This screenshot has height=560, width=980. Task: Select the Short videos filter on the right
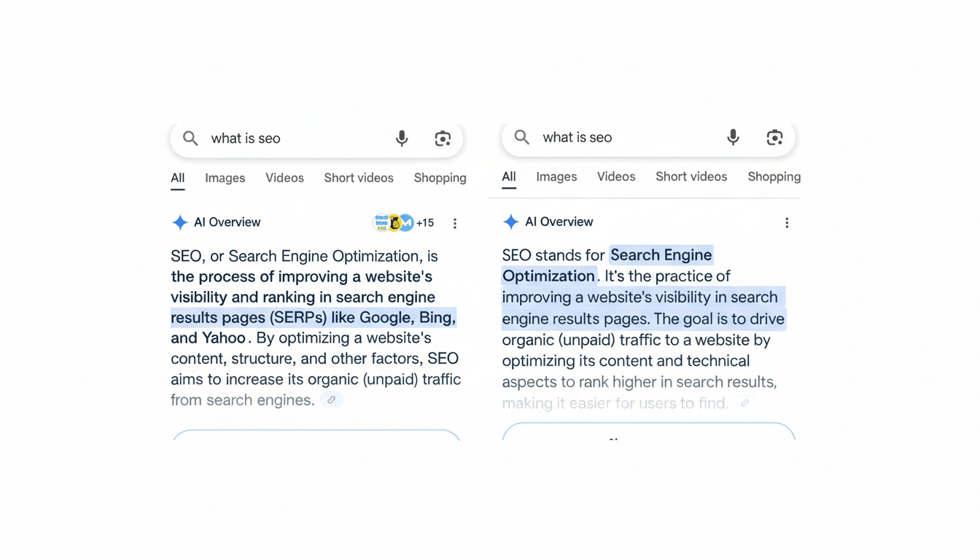(x=691, y=176)
